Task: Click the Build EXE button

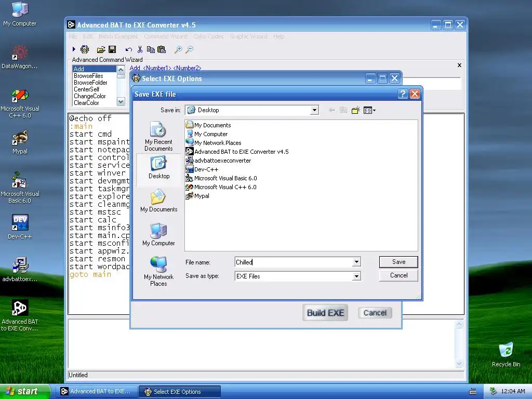Action: click(x=325, y=312)
